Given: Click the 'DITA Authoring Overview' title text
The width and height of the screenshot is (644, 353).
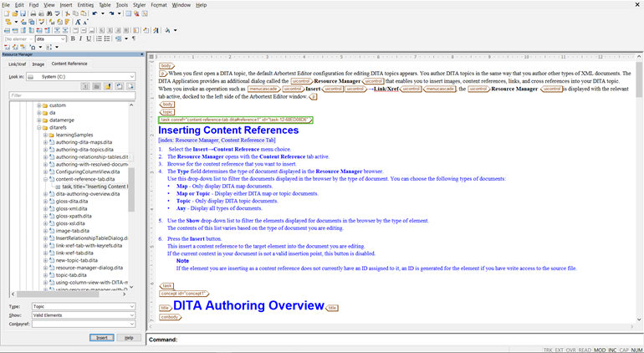Looking at the screenshot, I should tap(249, 305).
